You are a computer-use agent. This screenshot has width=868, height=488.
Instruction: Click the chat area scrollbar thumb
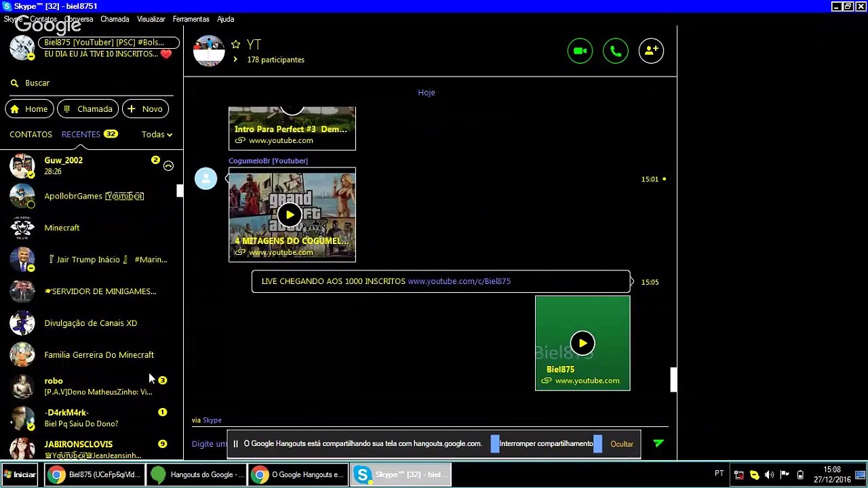673,380
